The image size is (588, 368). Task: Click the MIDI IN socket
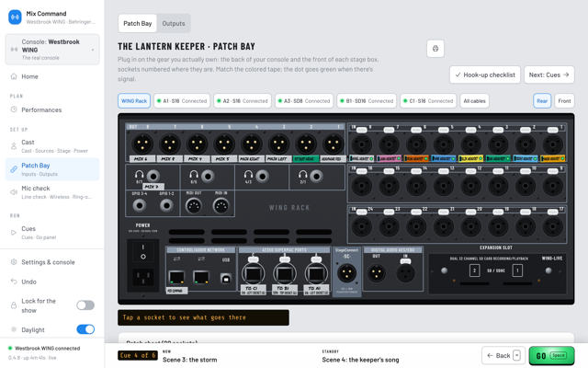[x=220, y=206]
